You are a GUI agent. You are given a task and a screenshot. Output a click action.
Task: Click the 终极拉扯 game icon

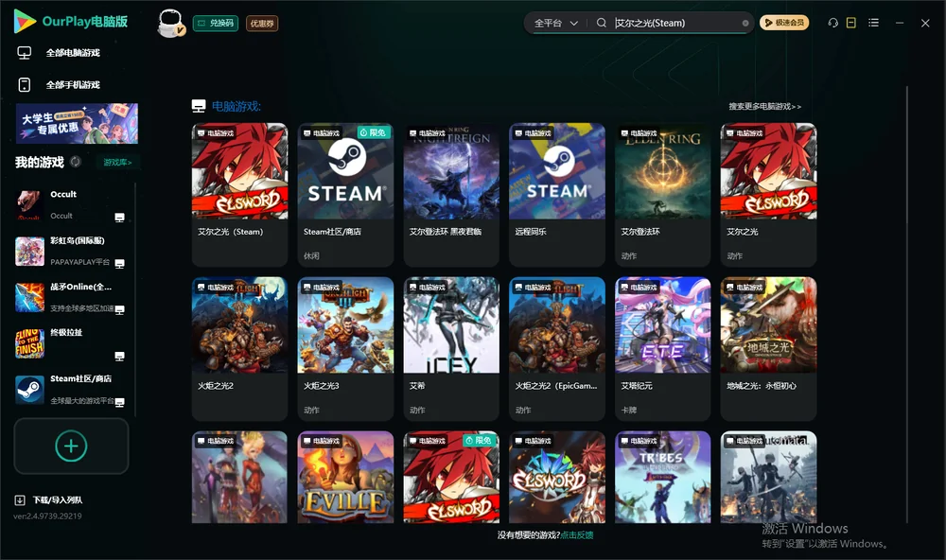tap(29, 343)
